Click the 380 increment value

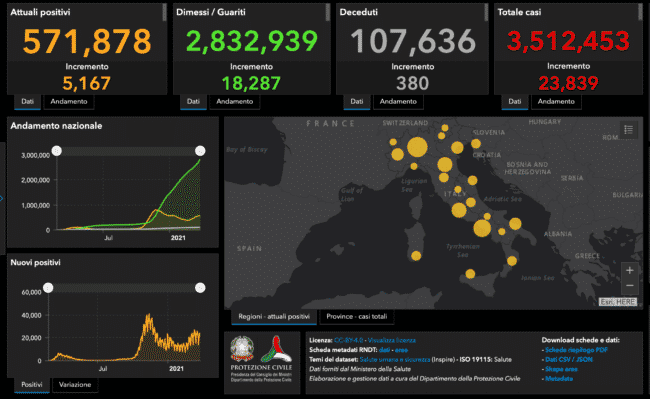412,83
